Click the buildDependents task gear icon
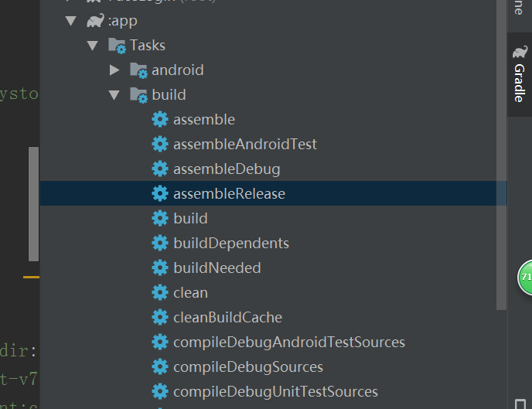 tap(160, 243)
